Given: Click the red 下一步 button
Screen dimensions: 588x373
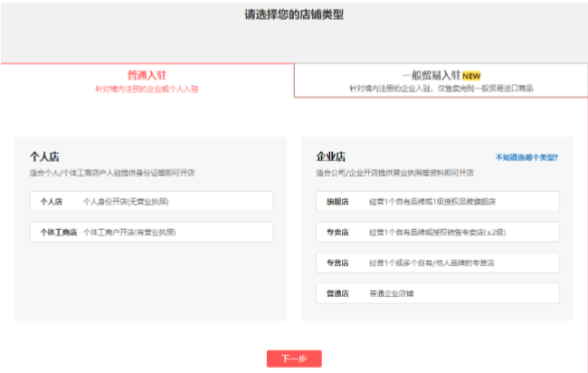Looking at the screenshot, I should coord(294,359).
